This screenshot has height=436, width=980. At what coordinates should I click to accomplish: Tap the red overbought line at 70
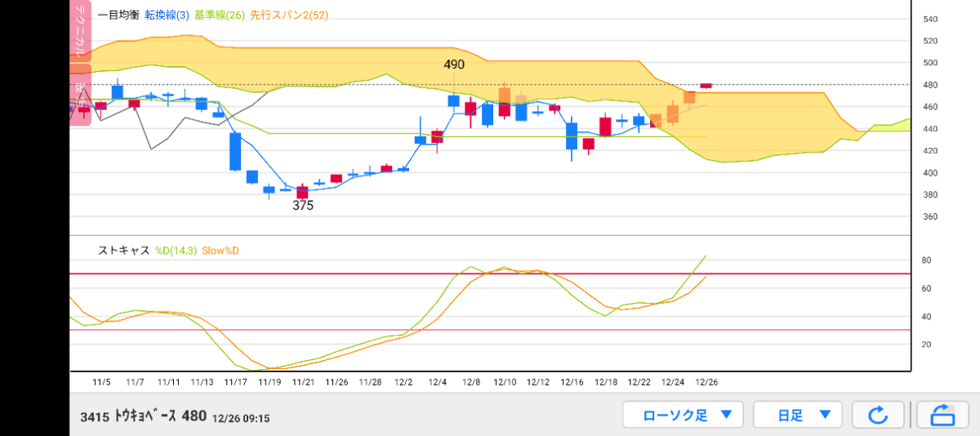pos(490,274)
